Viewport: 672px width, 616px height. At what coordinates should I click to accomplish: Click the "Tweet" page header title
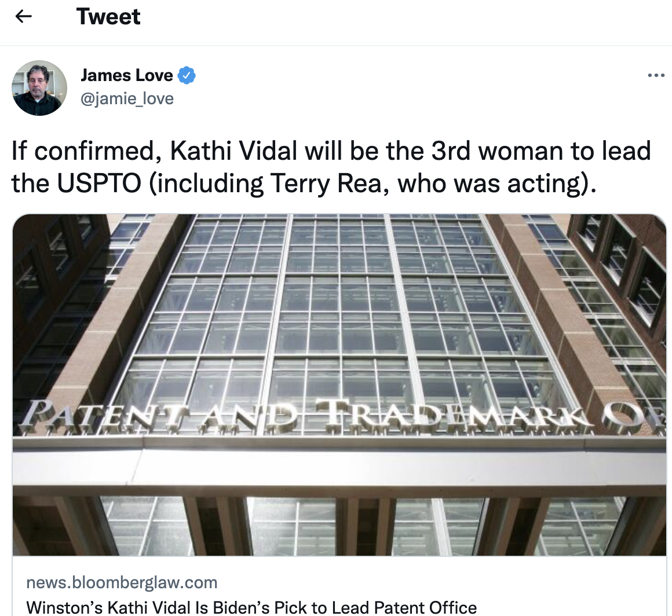108,17
